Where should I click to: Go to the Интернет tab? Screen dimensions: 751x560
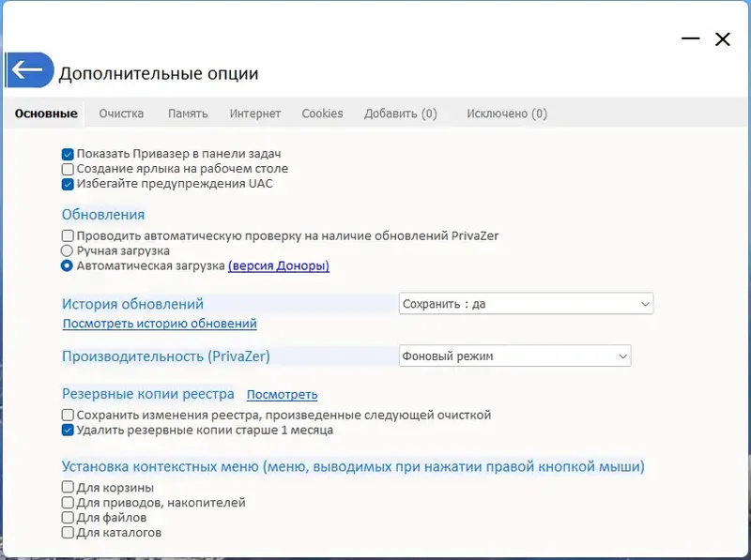[x=255, y=114]
